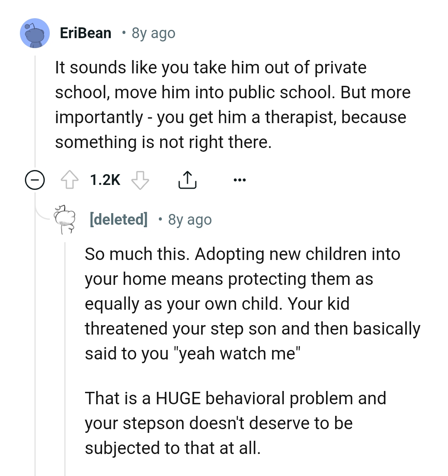The width and height of the screenshot is (448, 476).
Task: Toggle the downvote arrow on the top comment
Action: pos(140,180)
